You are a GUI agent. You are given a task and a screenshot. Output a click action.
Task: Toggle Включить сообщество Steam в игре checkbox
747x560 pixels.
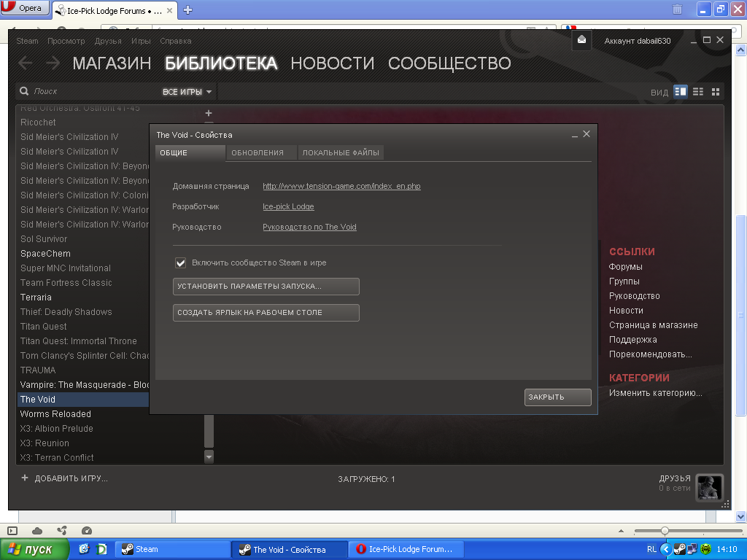tap(181, 262)
